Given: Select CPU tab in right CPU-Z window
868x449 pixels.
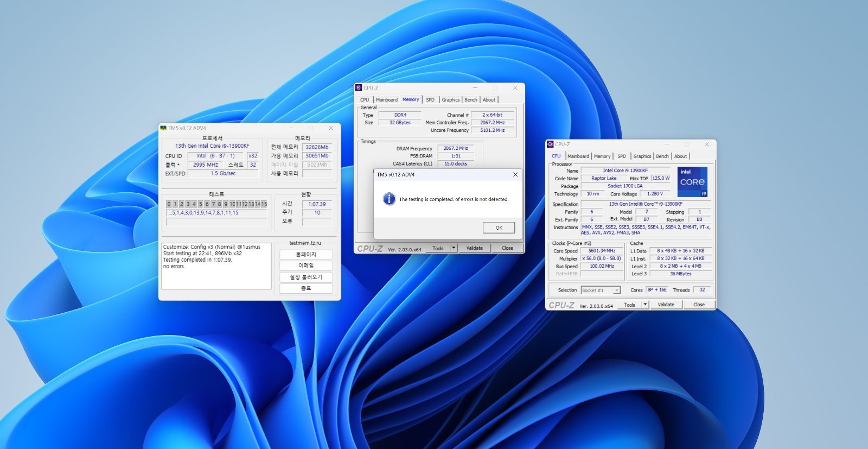Looking at the screenshot, I should click(557, 156).
